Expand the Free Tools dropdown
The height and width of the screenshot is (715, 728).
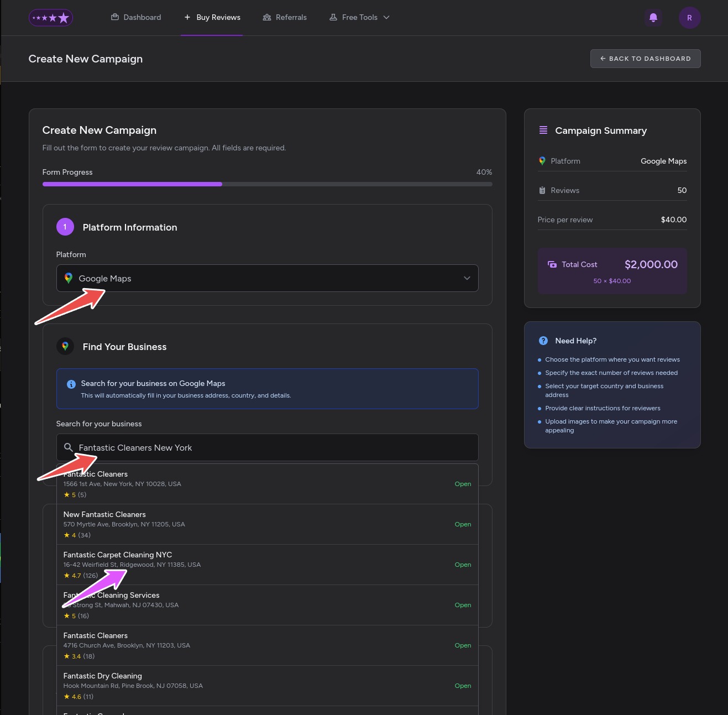(359, 17)
